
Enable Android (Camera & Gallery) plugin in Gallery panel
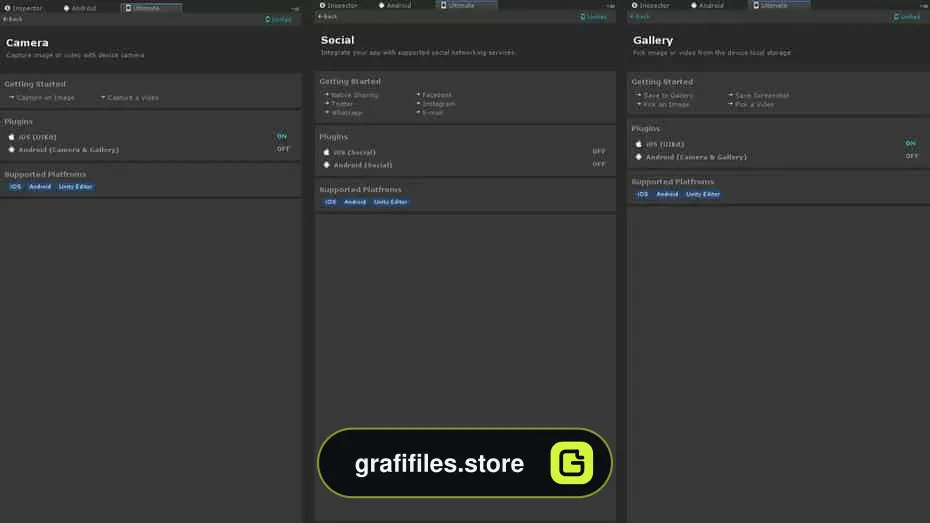click(912, 156)
